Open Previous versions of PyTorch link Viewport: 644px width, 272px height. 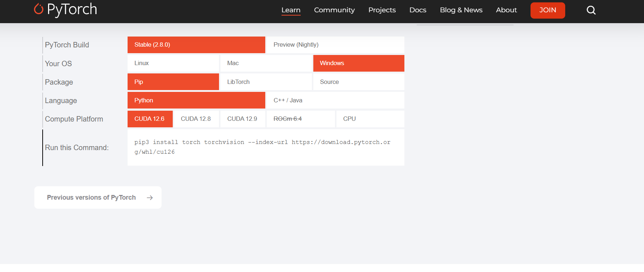pyautogui.click(x=91, y=197)
